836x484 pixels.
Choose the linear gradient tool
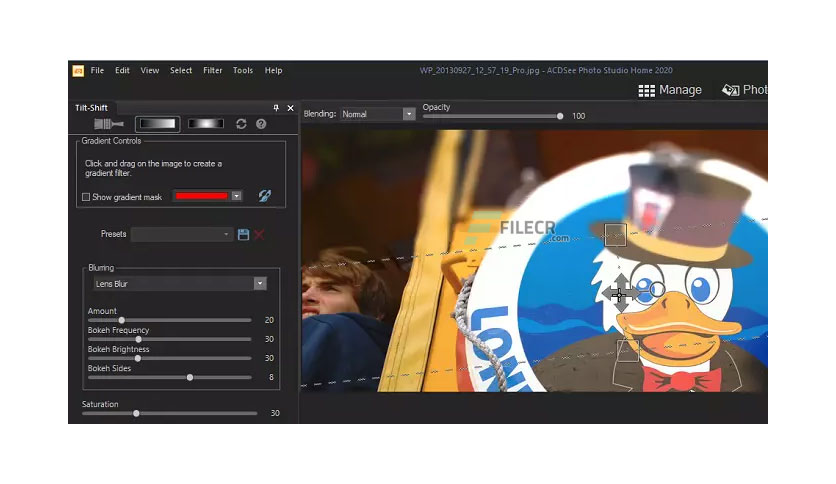click(x=157, y=124)
